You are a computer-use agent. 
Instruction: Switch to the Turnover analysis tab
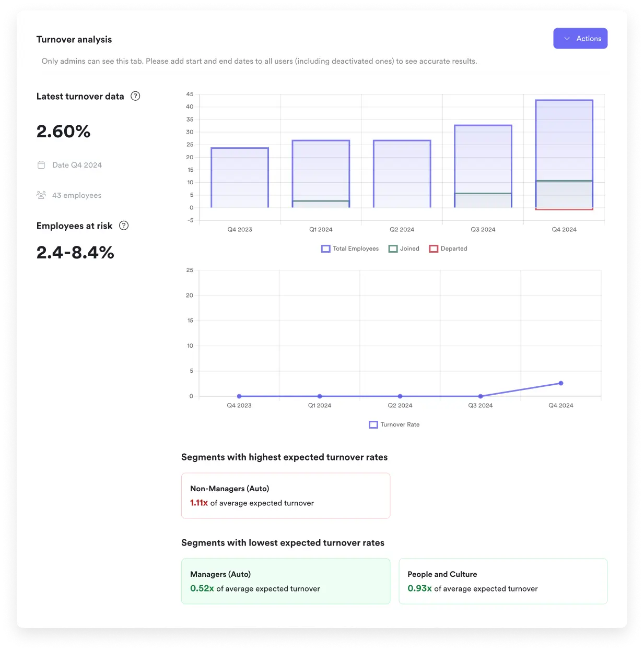(x=74, y=39)
